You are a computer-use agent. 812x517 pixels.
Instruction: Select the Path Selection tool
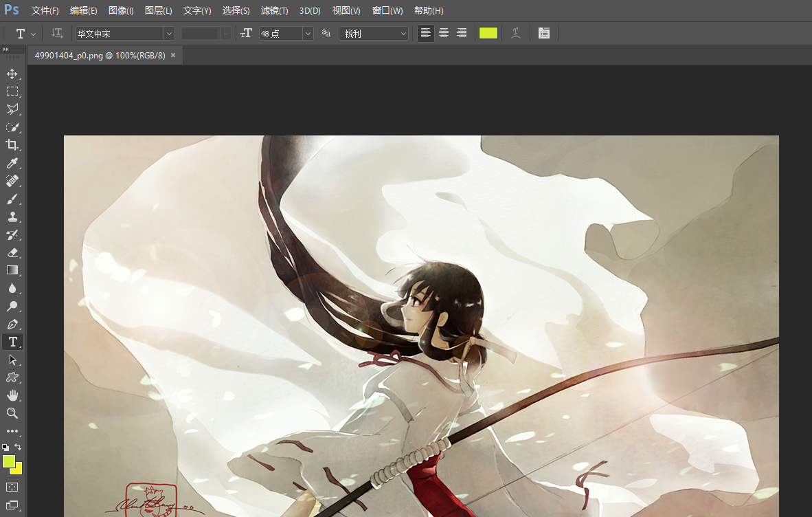pos(12,360)
